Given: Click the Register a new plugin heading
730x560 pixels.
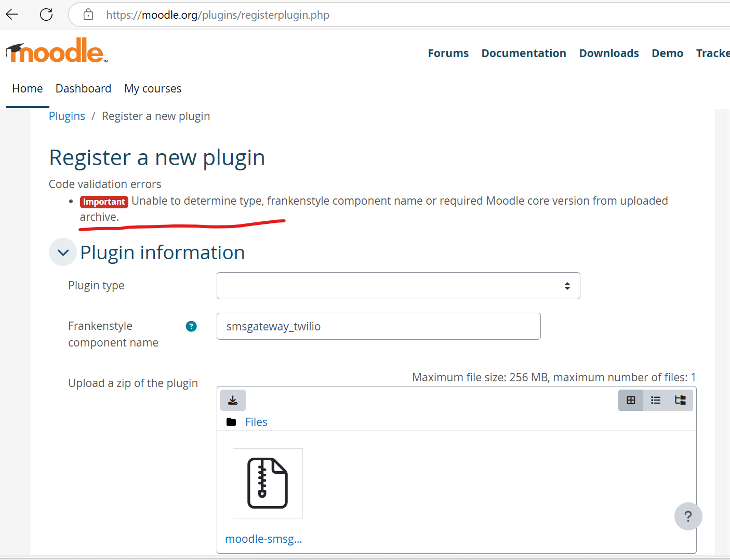Looking at the screenshot, I should tap(157, 157).
